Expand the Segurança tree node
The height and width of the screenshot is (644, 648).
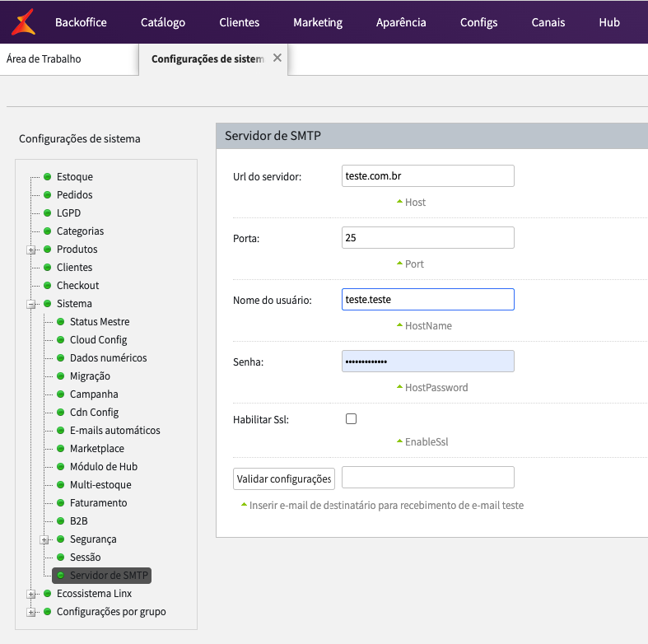coord(44,540)
